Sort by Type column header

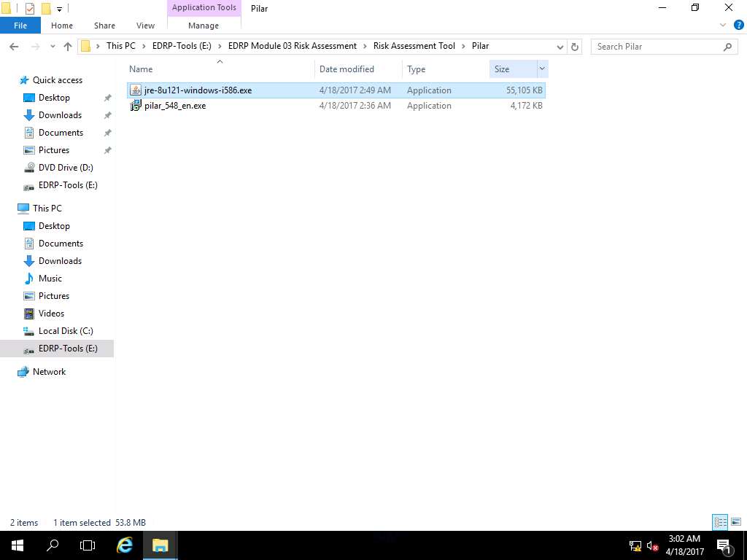point(417,69)
